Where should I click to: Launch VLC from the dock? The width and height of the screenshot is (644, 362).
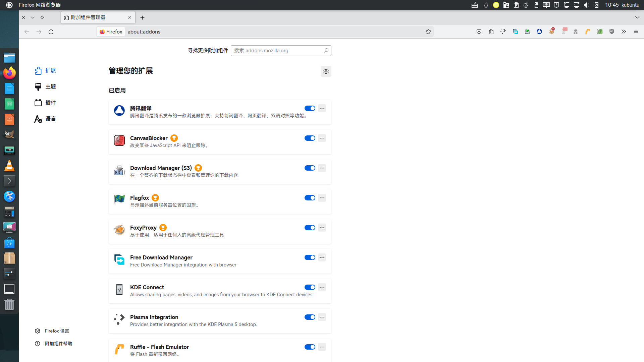click(x=9, y=166)
